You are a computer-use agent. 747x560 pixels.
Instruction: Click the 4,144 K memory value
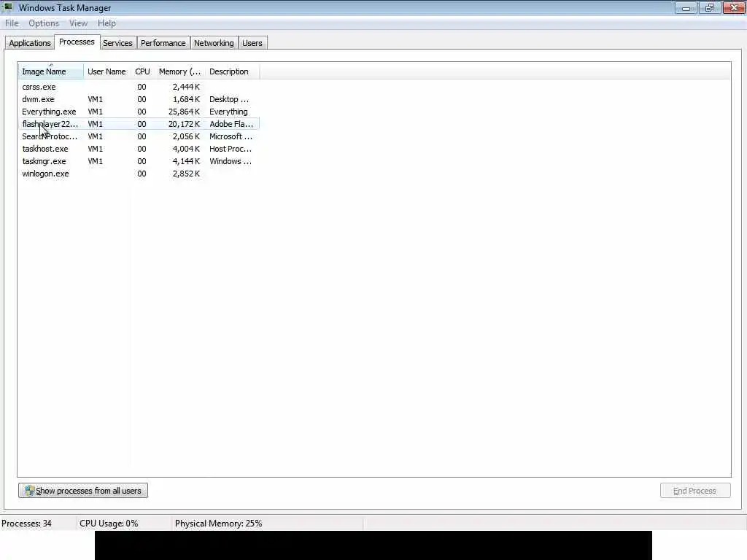186,161
